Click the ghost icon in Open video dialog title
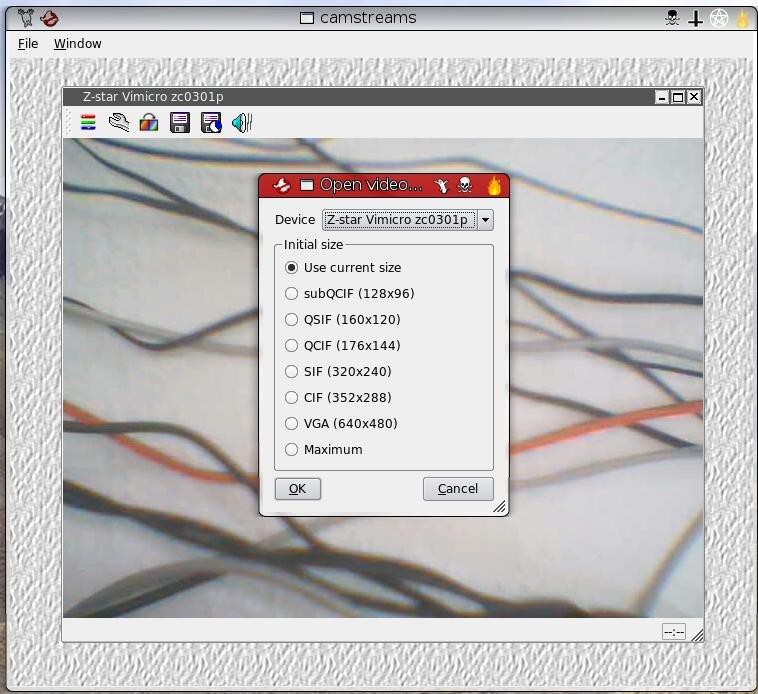This screenshot has width=758, height=694. click(x=282, y=185)
